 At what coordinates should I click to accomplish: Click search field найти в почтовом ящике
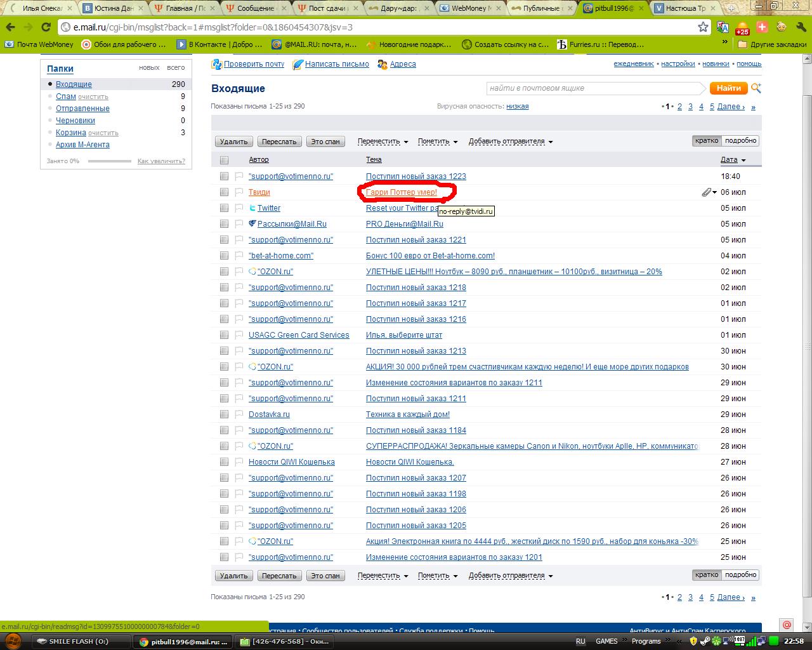[x=596, y=88]
